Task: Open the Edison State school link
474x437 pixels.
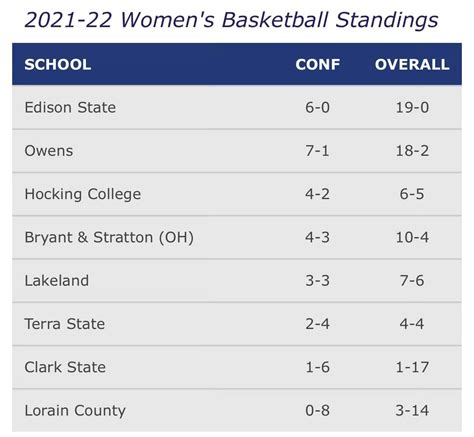Action: click(70, 108)
